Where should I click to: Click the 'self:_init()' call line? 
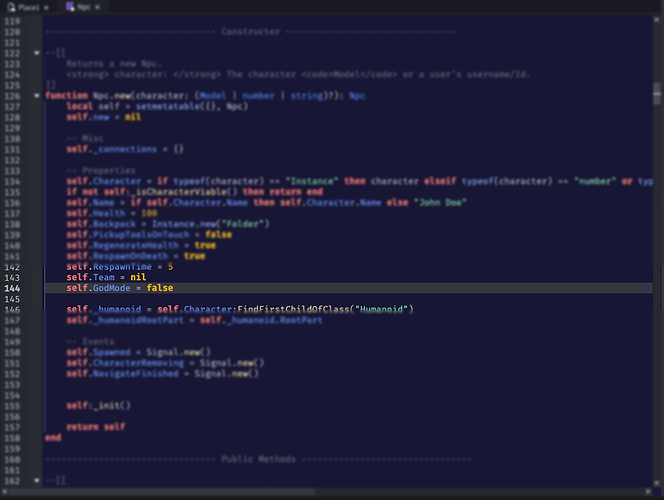99,406
